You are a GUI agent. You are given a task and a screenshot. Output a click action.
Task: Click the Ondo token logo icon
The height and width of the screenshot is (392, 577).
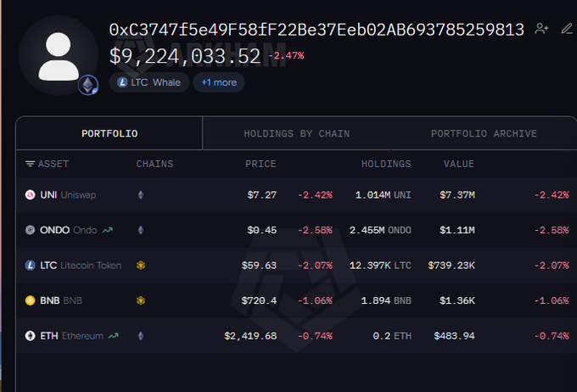31,230
